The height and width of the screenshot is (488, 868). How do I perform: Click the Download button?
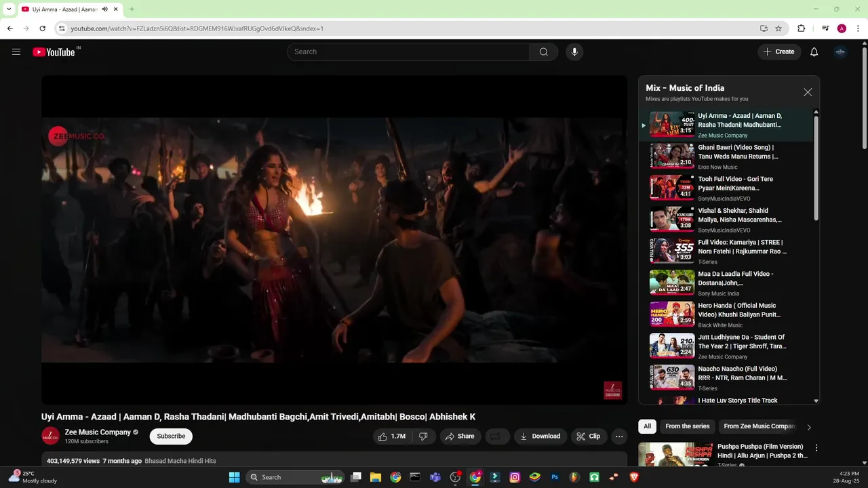click(540, 436)
